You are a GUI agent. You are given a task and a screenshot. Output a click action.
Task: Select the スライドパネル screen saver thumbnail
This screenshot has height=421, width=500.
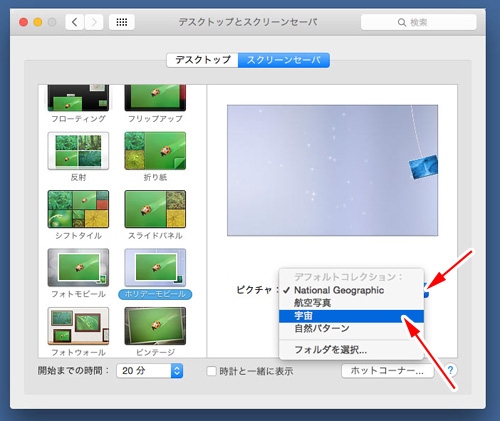155,209
